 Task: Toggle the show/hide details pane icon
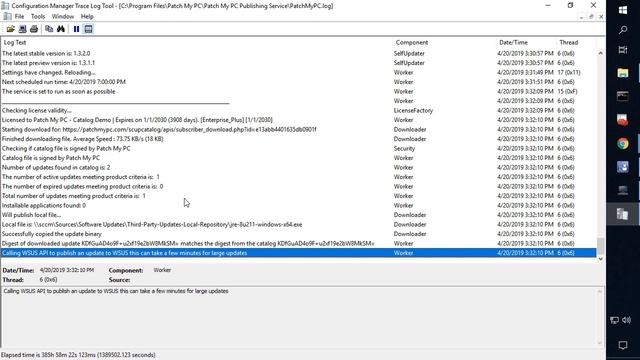(88, 29)
